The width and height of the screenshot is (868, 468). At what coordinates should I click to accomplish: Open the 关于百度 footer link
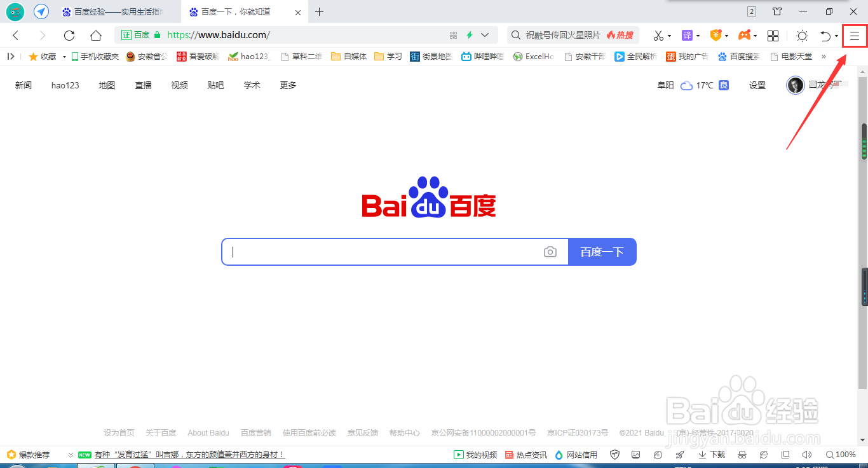point(161,433)
